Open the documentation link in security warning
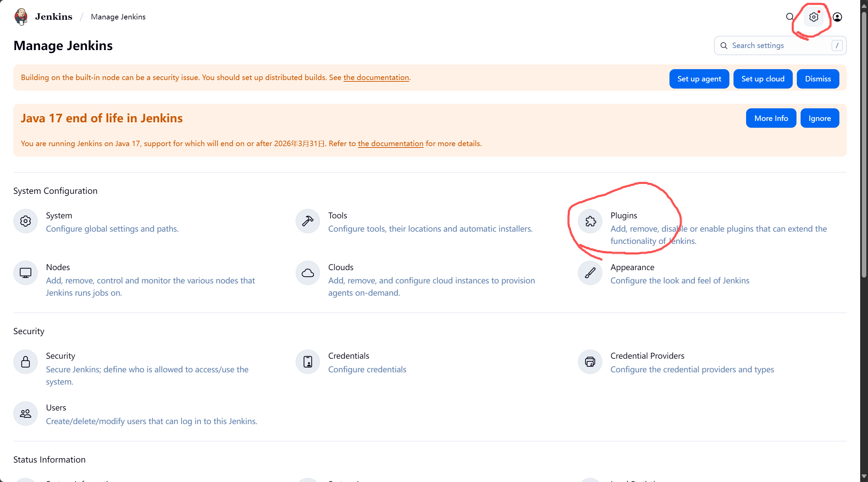 point(376,77)
